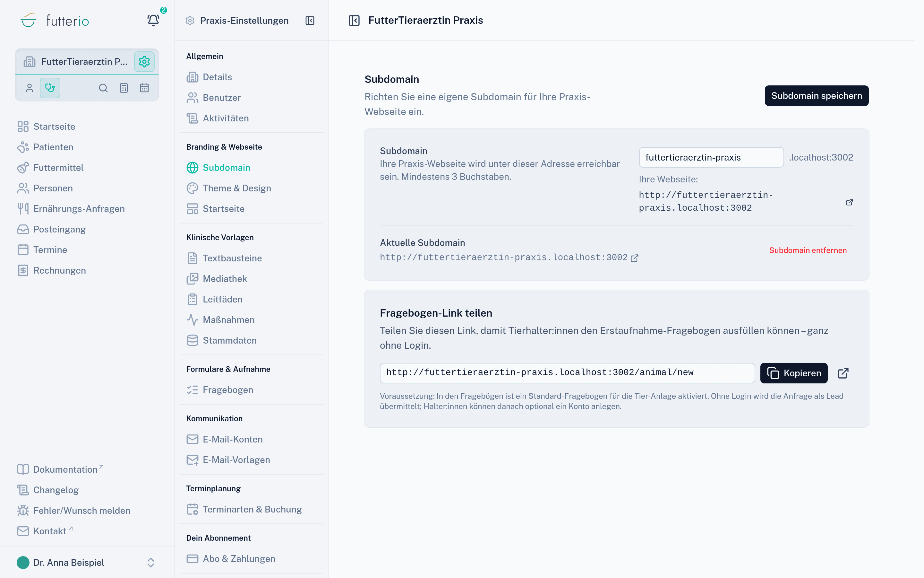The image size is (924, 578).
Task: Open E-Mail-Vorlagen settings
Action: tap(228, 460)
